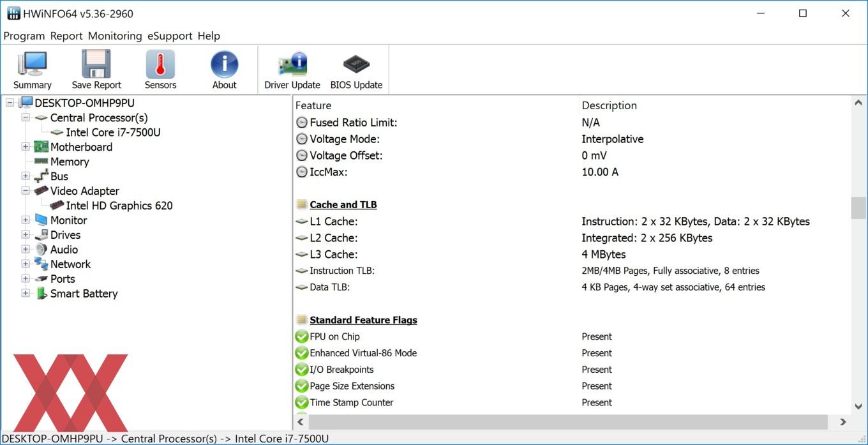Image resolution: width=868 pixels, height=445 pixels.
Task: Select the IccMax row
Action: point(572,172)
